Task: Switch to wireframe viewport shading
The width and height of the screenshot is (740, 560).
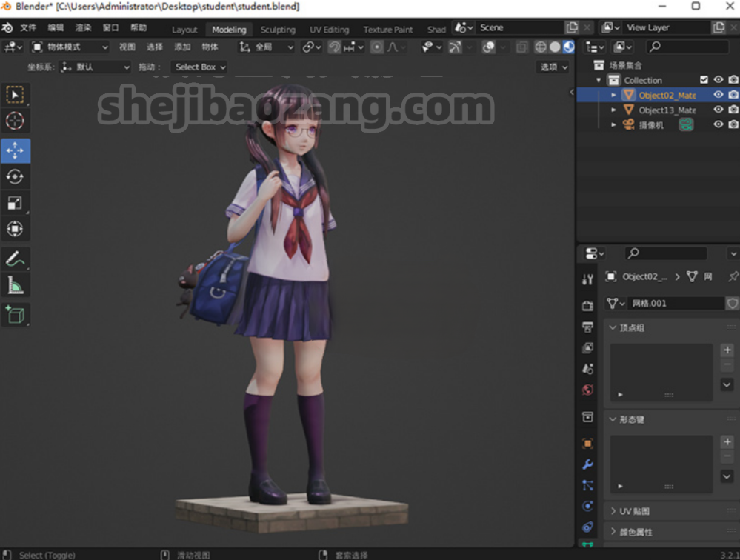Action: 540,47
